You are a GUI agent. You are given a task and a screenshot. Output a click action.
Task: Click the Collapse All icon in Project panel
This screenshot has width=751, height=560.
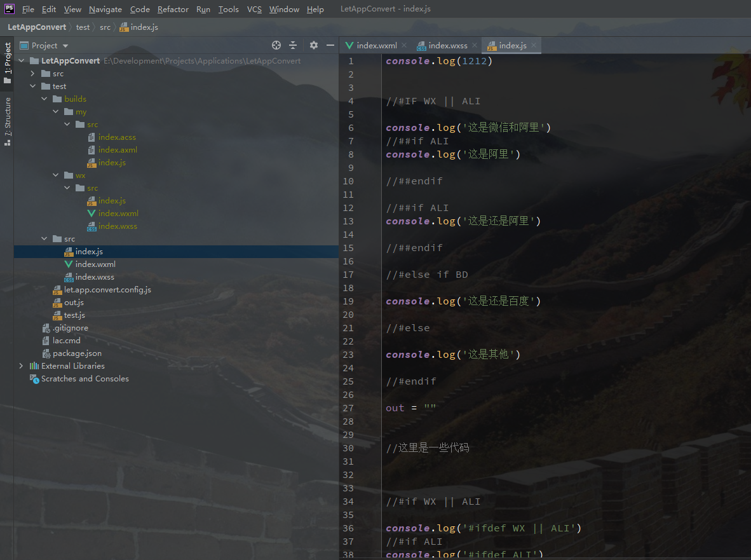(x=293, y=46)
